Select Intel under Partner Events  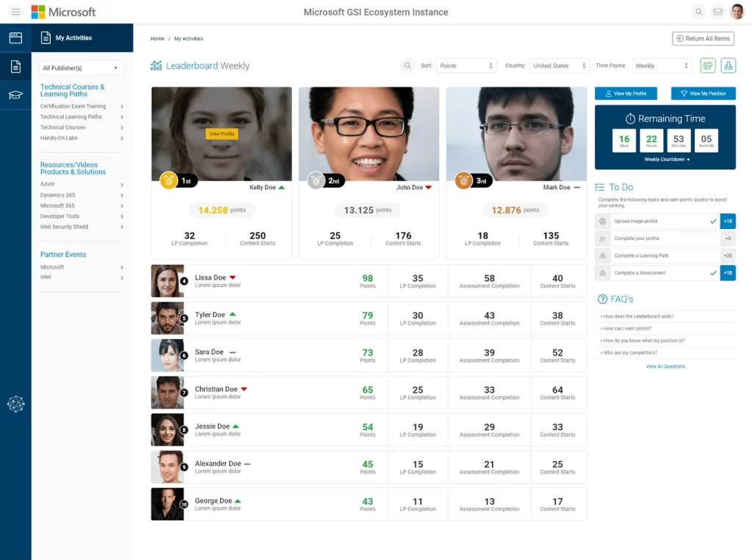pyautogui.click(x=46, y=277)
